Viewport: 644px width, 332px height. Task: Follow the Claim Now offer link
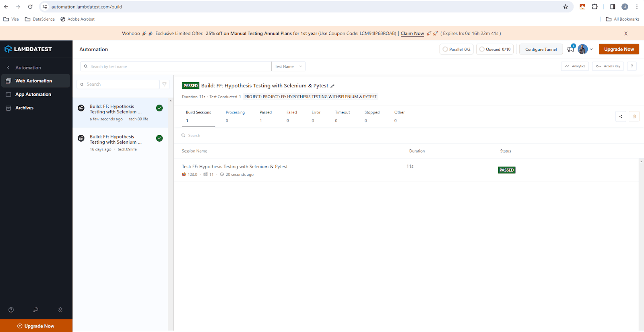coord(412,34)
